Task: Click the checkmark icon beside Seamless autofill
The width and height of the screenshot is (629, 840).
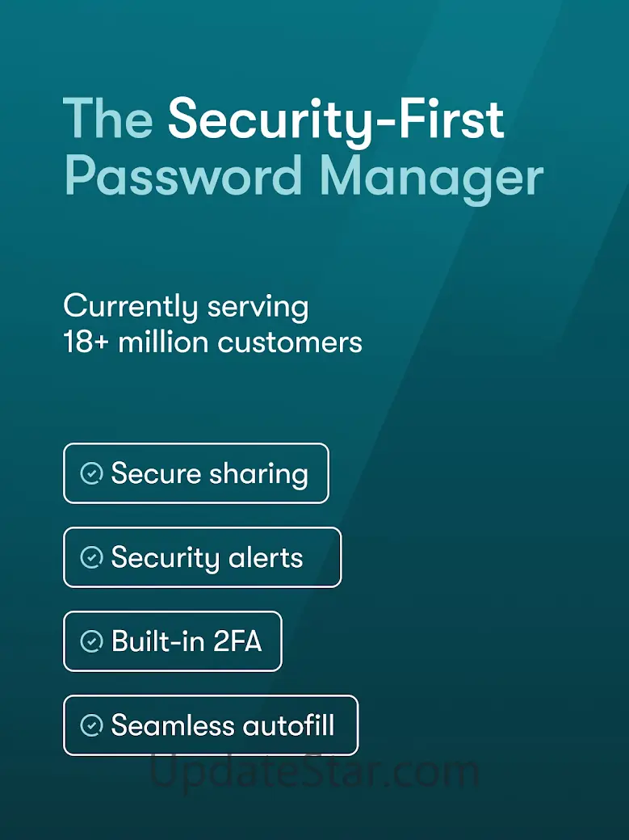Action: pyautogui.click(x=91, y=725)
